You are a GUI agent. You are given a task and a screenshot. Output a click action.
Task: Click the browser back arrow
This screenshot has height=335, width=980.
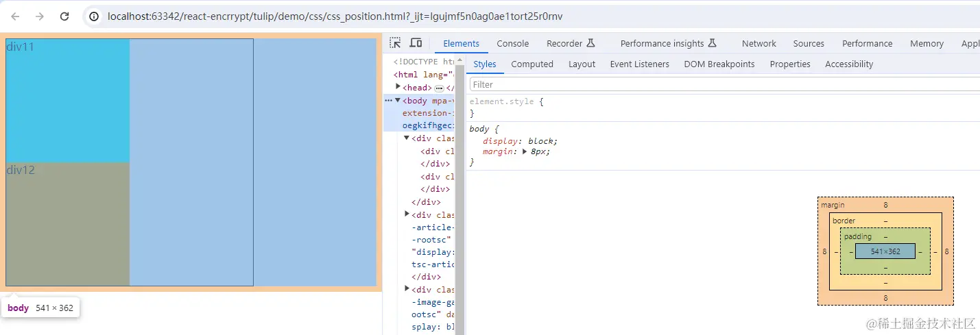[16, 16]
